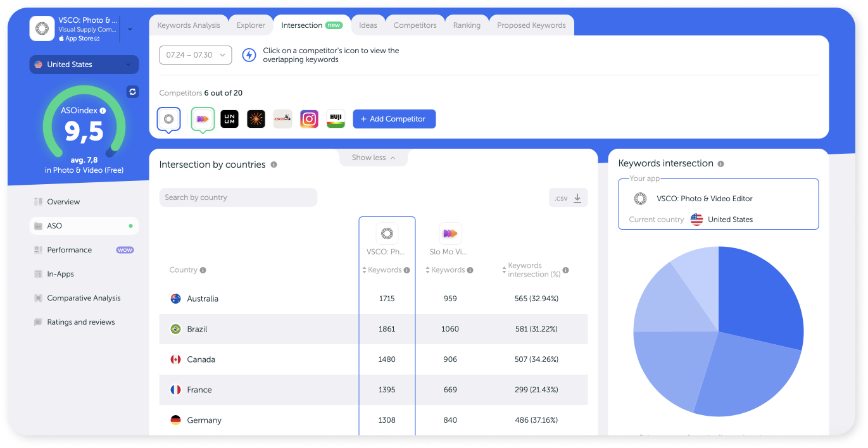Show info for the Slo Mo Keywords column
Image resolution: width=868 pixels, height=448 pixels.
coord(470,270)
